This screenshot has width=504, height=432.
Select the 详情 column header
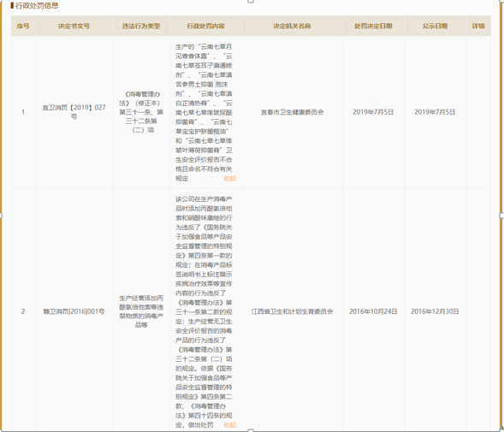[478, 26]
